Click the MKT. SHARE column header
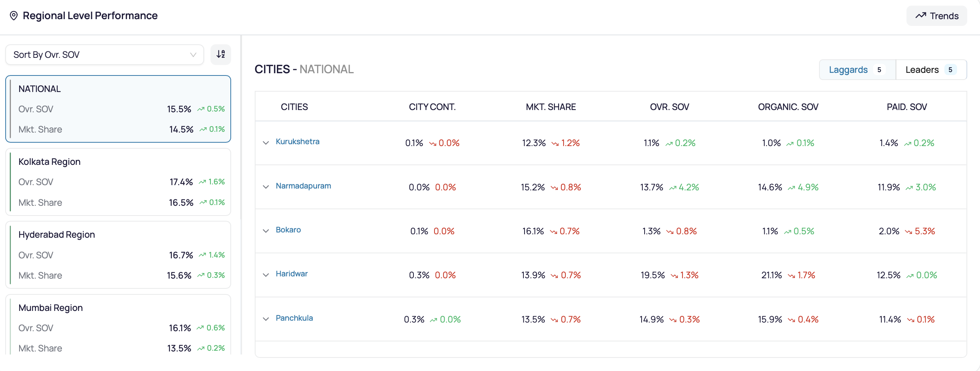The height and width of the screenshot is (371, 980). 550,107
